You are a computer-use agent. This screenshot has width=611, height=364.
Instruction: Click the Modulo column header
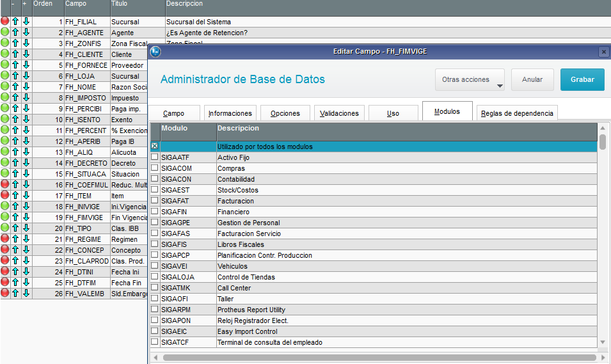(x=188, y=132)
